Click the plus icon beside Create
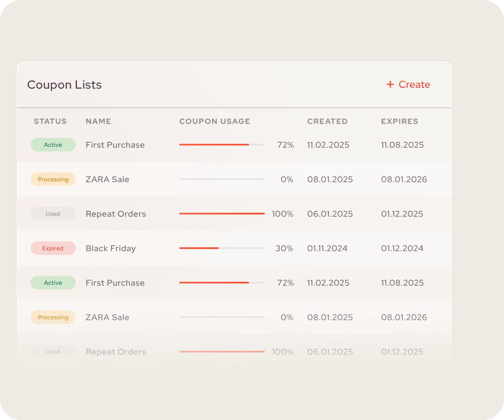The image size is (504, 420). (x=390, y=84)
